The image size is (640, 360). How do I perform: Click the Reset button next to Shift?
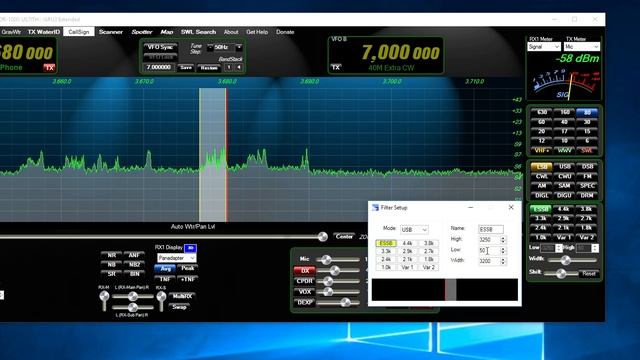pyautogui.click(x=589, y=273)
